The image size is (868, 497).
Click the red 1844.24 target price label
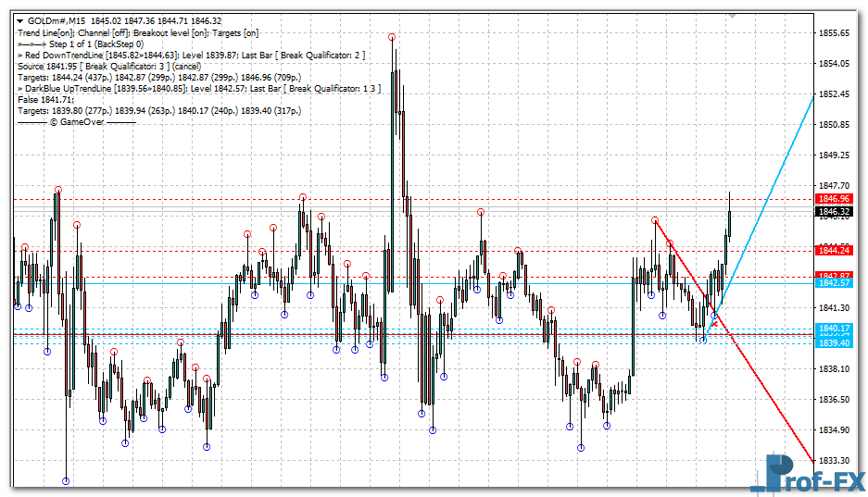pyautogui.click(x=833, y=251)
